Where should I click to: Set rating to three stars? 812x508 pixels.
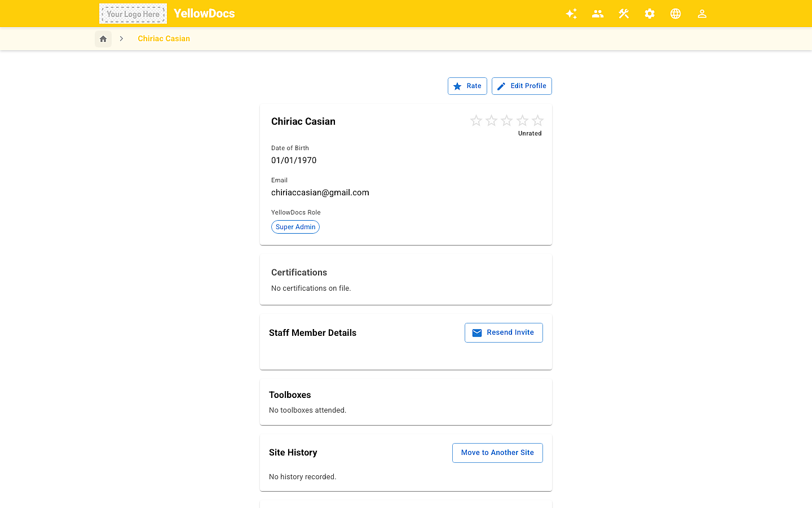coord(507,121)
